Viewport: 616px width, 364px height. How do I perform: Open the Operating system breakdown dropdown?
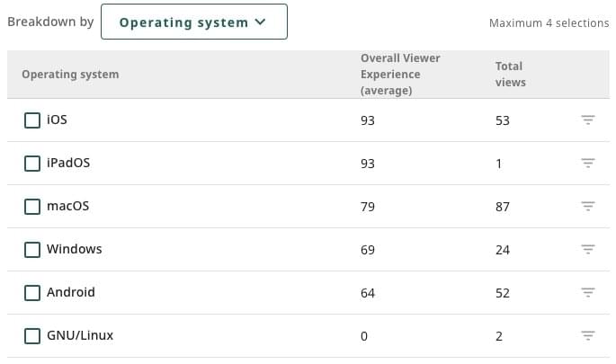tap(193, 22)
